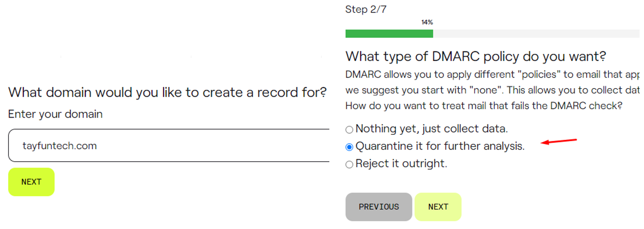Screen dimensions: 644x229
Task: Click the domain field containing tayfuntech.com
Action: (x=169, y=146)
